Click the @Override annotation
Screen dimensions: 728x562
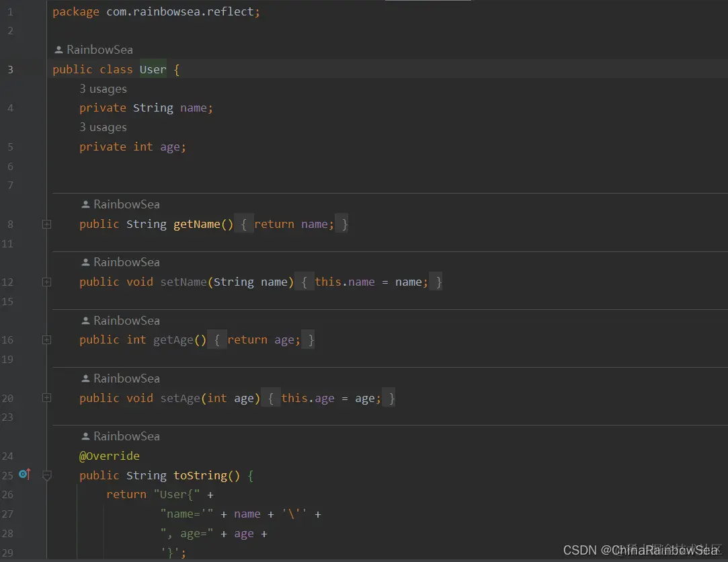click(109, 456)
